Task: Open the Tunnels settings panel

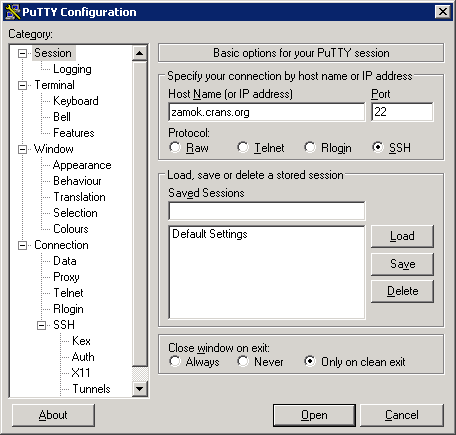Action: coord(91,389)
